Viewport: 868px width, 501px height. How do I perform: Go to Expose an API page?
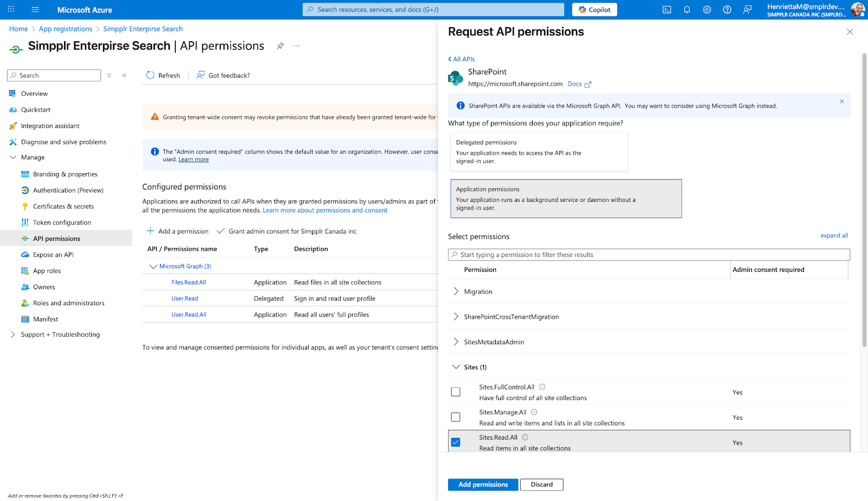pos(53,255)
